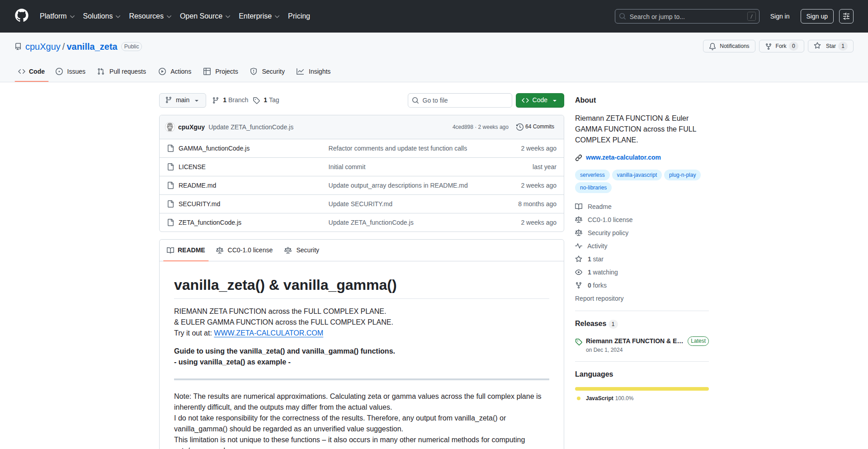Open the Solutions menu in header
Screen dimensions: 868x449
[101, 16]
